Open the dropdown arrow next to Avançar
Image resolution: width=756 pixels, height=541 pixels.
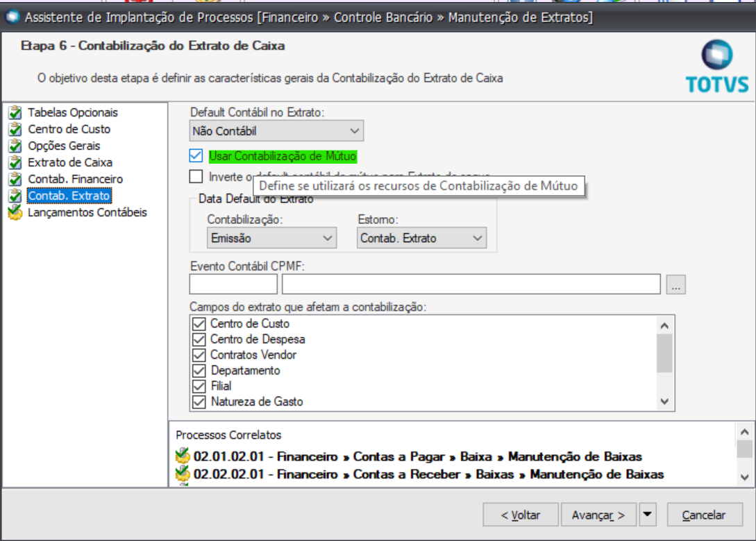coord(648,515)
